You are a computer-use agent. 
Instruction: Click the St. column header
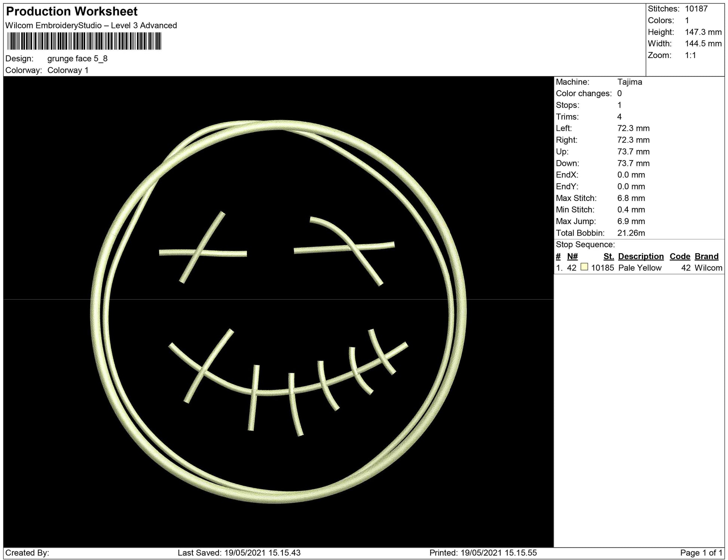[608, 256]
